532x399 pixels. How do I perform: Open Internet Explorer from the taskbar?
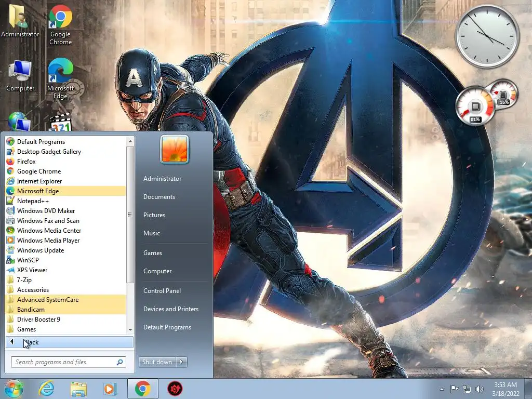click(x=46, y=389)
